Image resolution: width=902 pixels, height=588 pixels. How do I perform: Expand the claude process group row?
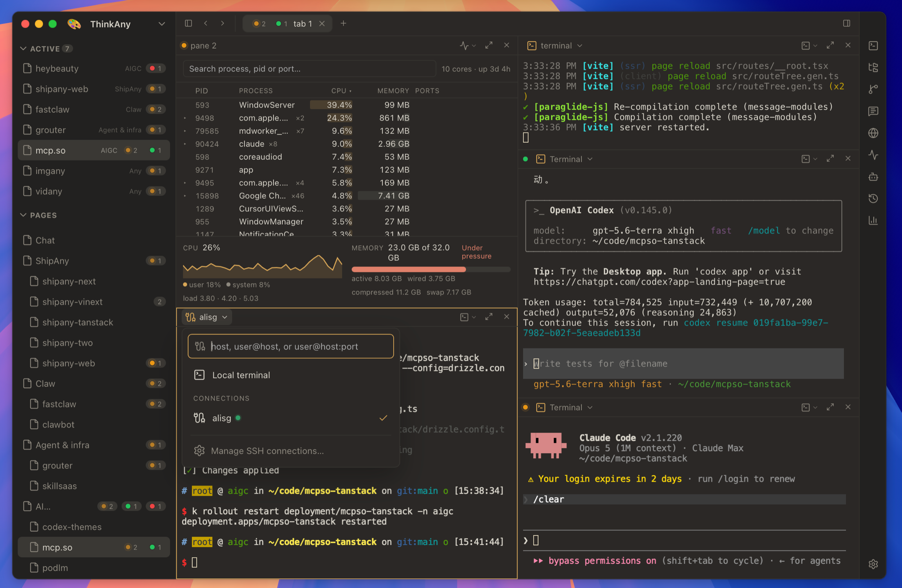point(185,144)
